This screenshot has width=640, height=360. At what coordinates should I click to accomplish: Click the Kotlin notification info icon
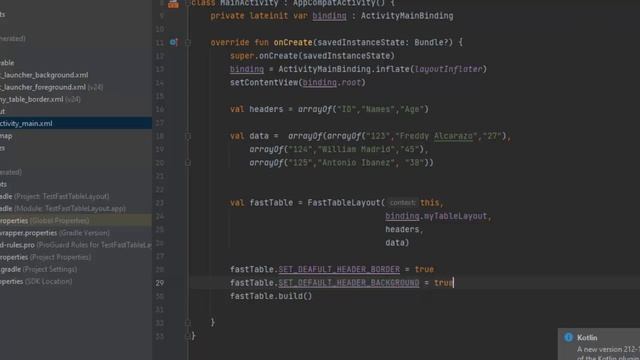click(568, 337)
